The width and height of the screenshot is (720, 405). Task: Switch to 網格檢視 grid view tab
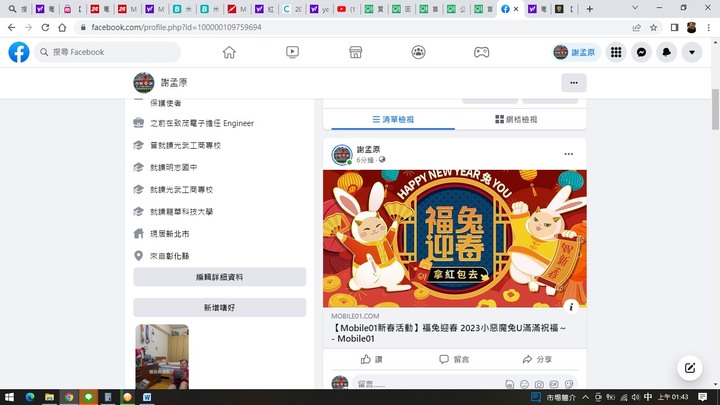[516, 119]
